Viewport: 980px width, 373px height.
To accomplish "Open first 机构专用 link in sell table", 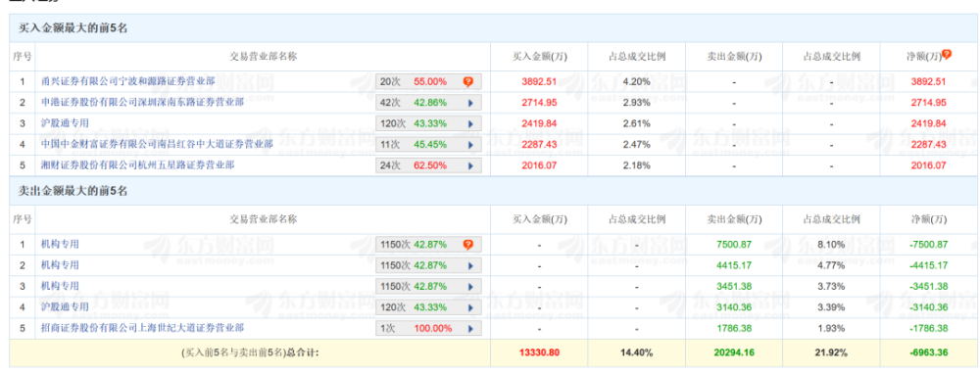I will point(60,244).
